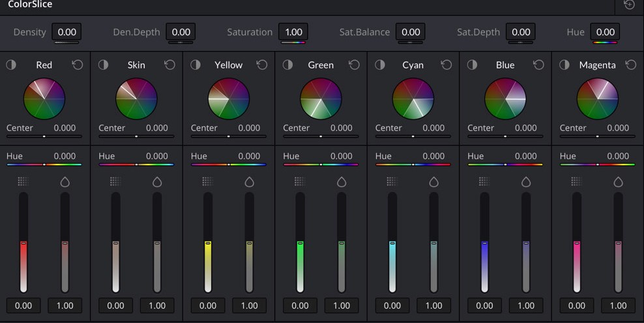Click the global Hue value field
644x323 pixels.
(605, 32)
